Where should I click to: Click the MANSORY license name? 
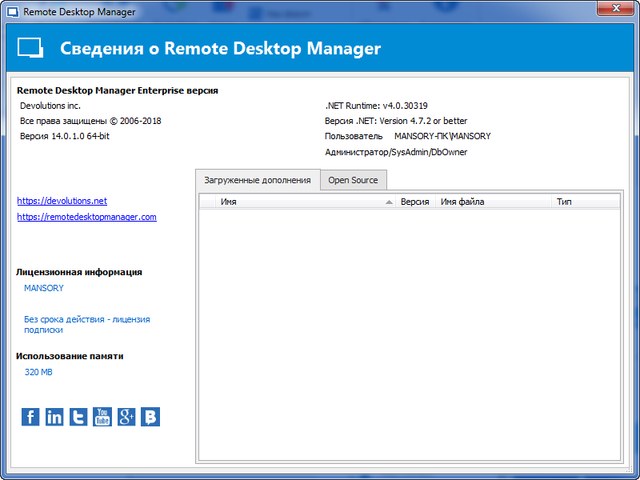(x=44, y=288)
